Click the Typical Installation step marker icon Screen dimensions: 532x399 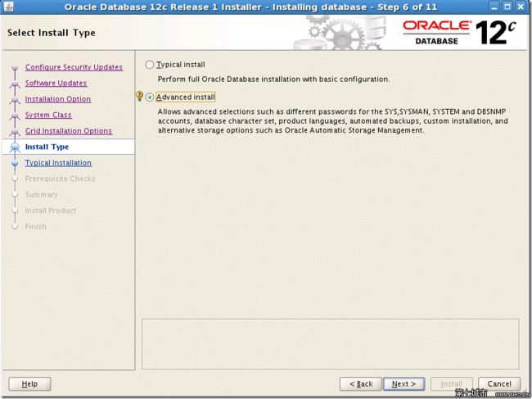click(x=15, y=163)
